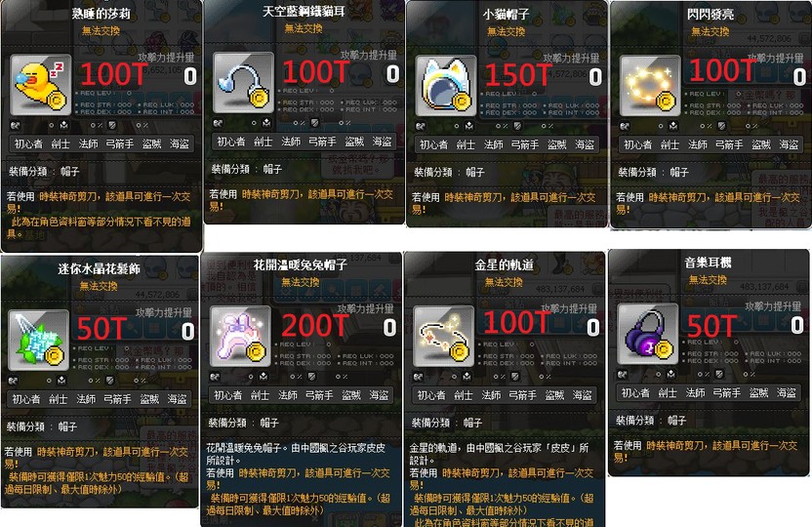Viewport: 812px width, 527px height.
Task: Click the mini crystal flower hairpin icon
Action: click(x=38, y=341)
